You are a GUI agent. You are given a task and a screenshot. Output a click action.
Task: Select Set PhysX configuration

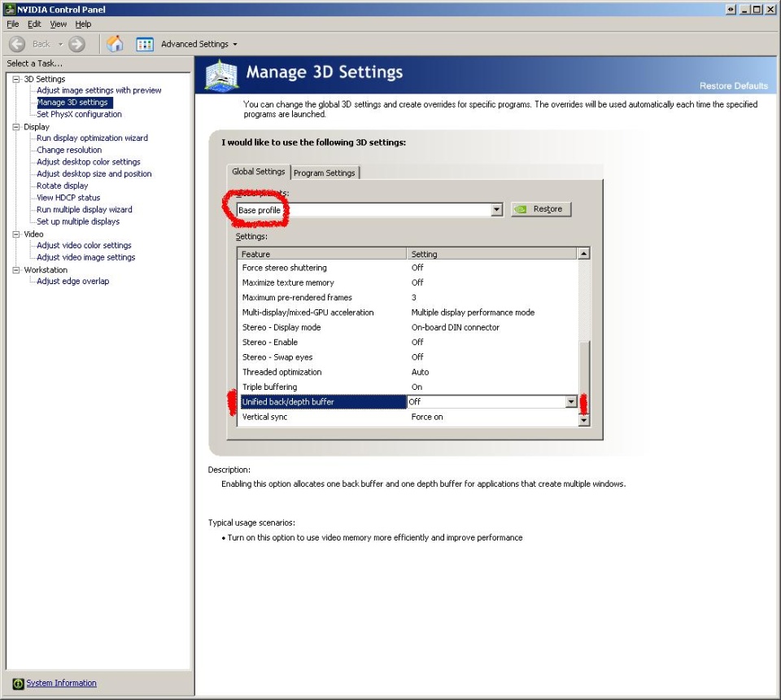(79, 115)
